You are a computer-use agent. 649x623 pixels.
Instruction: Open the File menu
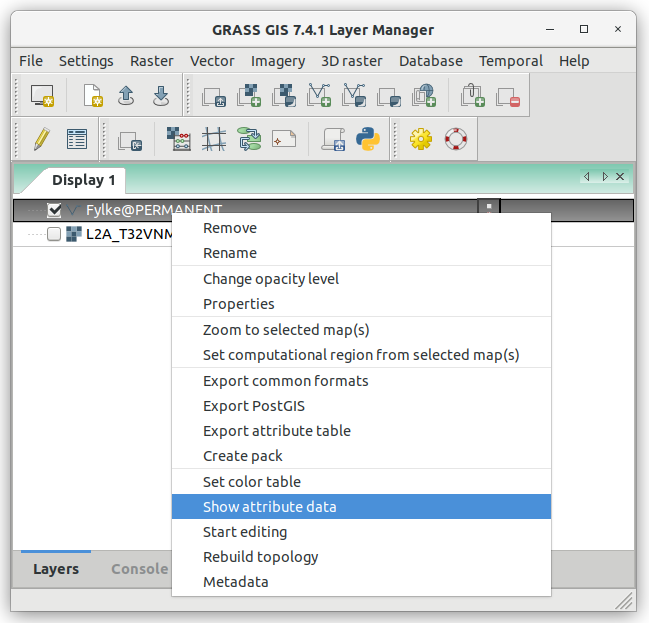[x=31, y=61]
